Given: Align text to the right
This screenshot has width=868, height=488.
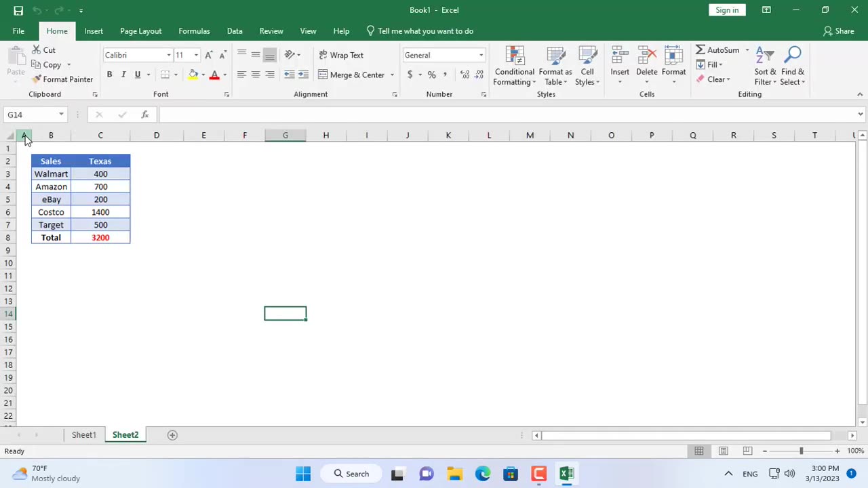Looking at the screenshot, I should (x=270, y=75).
